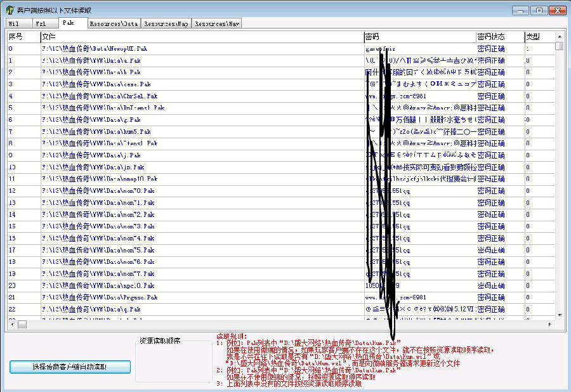Click the vertical scrollbar thumb
The height and width of the screenshot is (392, 571).
(560, 46)
